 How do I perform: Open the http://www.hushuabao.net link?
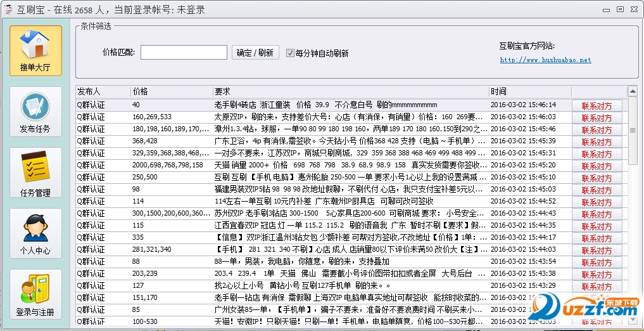coord(545,60)
